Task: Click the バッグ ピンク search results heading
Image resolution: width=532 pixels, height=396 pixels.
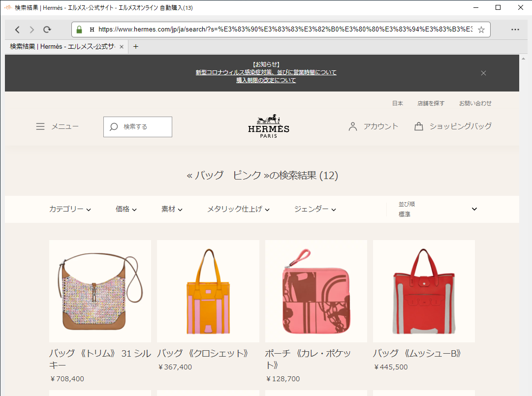Action: click(262, 175)
